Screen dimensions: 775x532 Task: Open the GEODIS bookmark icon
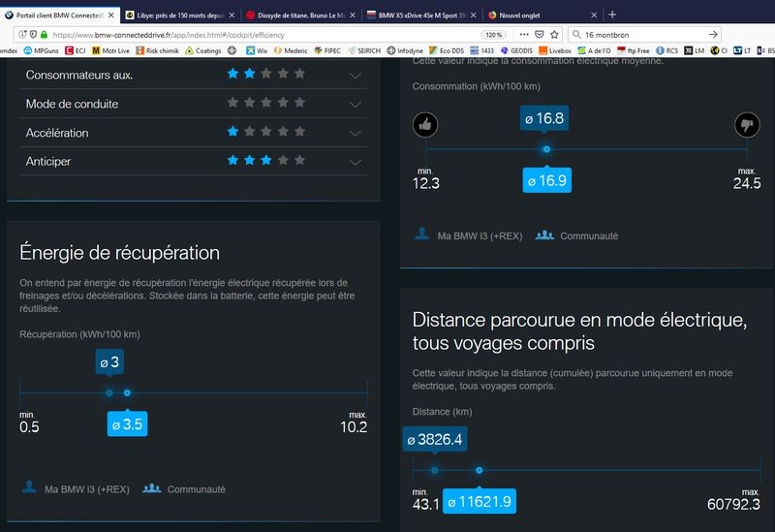pos(504,50)
